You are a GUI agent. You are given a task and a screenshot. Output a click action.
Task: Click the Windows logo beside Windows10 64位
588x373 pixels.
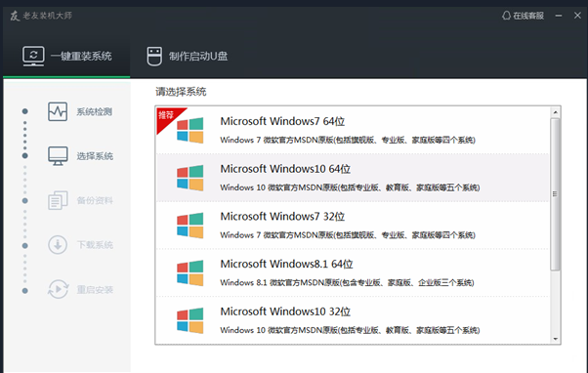[x=190, y=178]
